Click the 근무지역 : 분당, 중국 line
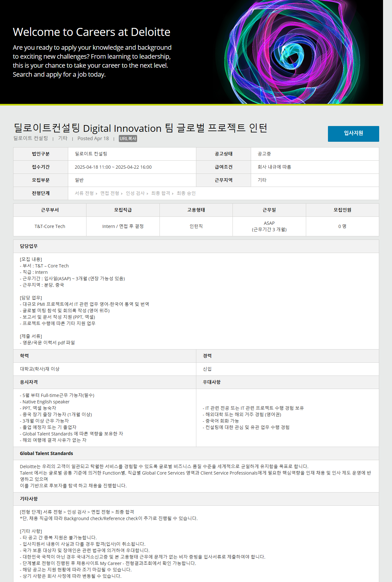Viewport: 392px width, 582px height. [42, 285]
